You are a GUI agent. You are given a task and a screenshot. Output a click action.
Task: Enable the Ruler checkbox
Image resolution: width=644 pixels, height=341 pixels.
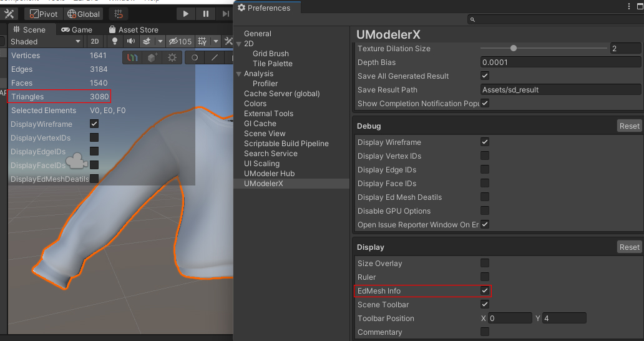(x=485, y=277)
